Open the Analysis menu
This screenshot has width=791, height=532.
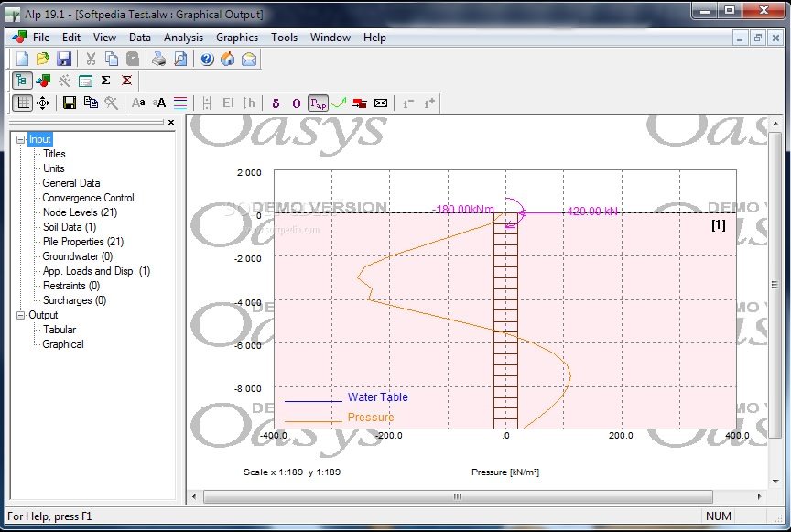point(183,38)
